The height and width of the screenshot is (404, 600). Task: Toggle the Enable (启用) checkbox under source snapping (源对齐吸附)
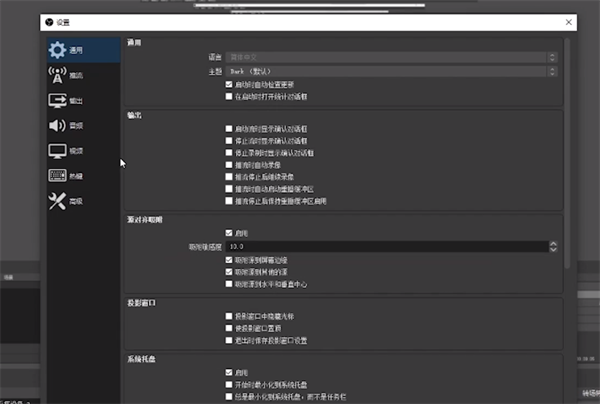pyautogui.click(x=229, y=233)
